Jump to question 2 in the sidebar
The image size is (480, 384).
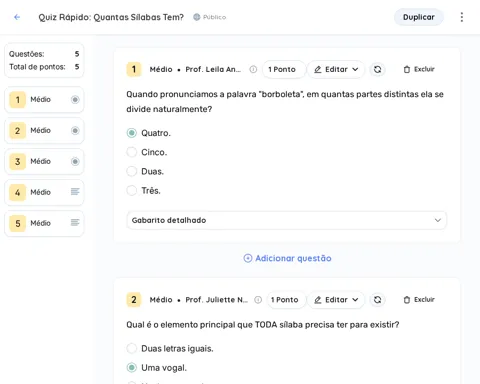click(x=44, y=130)
